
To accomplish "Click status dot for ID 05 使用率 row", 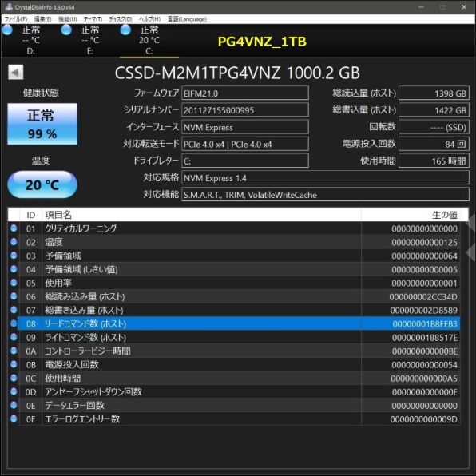I will pyautogui.click(x=14, y=283).
